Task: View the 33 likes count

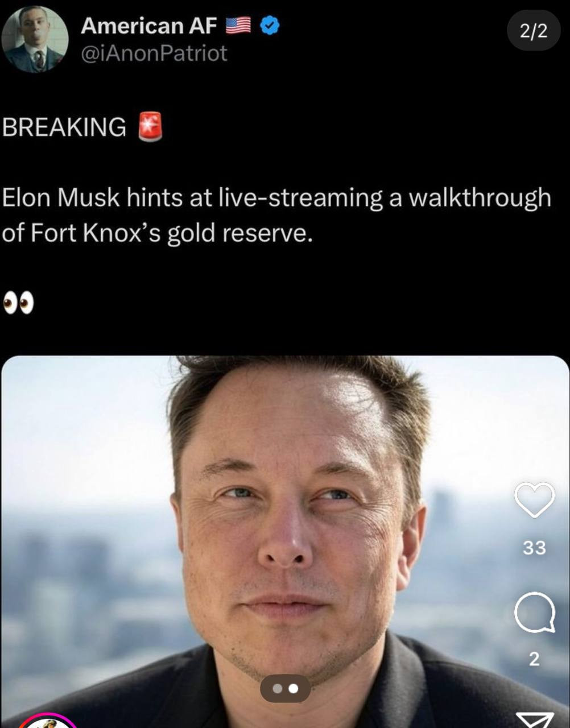Action: (x=534, y=547)
